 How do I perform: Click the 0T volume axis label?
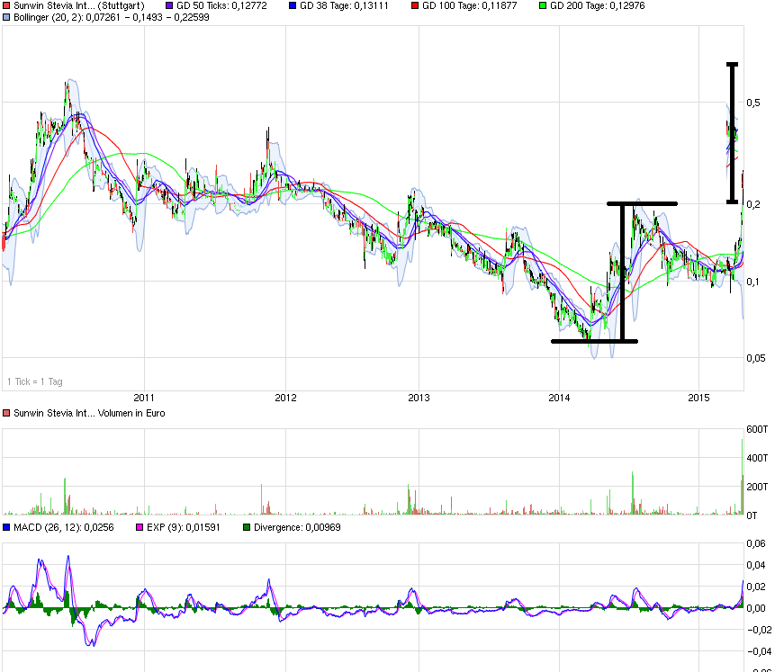coord(752,515)
